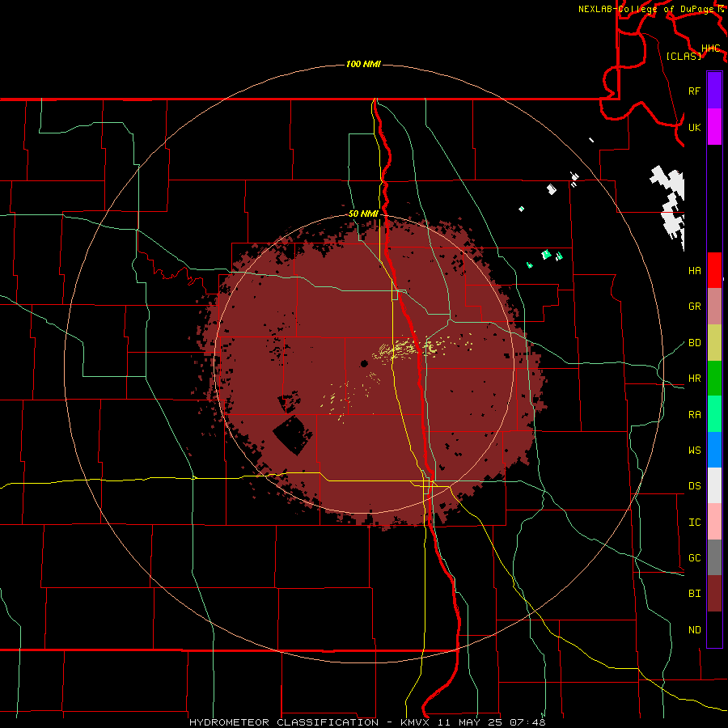Viewport: 728px width, 728px height.
Task: Click the 07:48 timestamp
Action: (x=528, y=722)
